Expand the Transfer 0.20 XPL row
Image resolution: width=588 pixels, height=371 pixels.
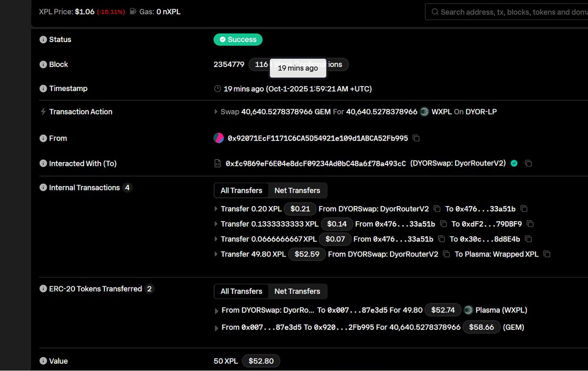pos(217,209)
